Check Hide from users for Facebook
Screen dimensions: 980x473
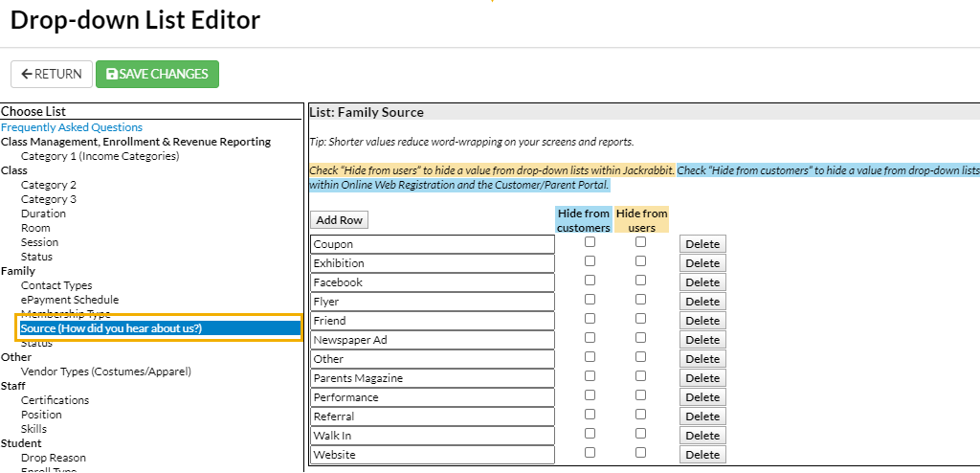pos(640,281)
